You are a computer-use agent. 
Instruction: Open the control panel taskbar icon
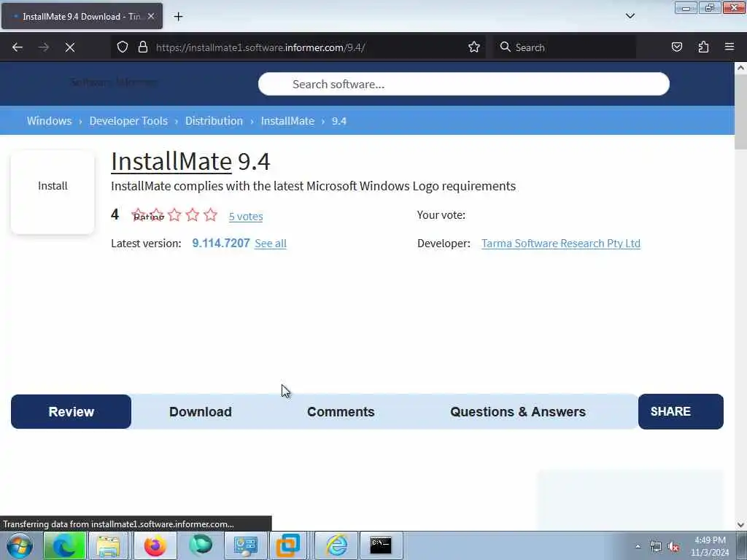(245, 545)
